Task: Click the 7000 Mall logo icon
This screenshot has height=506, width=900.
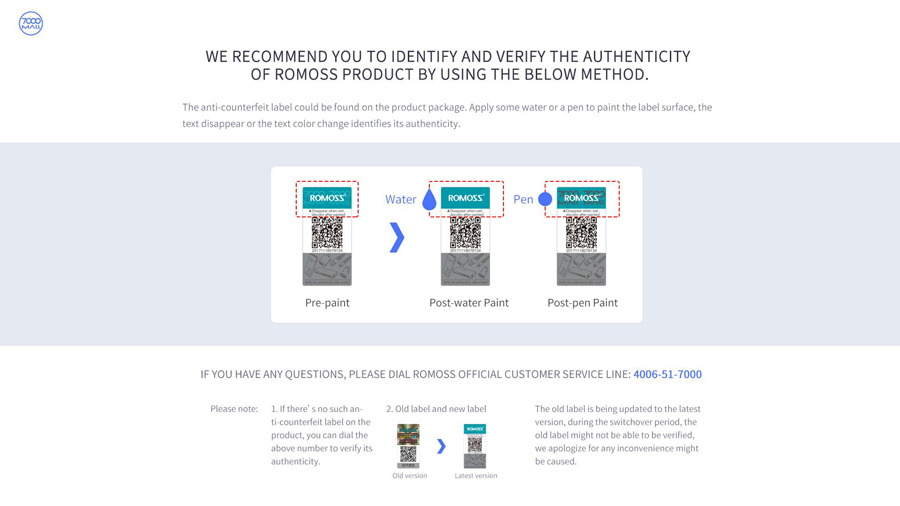Action: (31, 24)
